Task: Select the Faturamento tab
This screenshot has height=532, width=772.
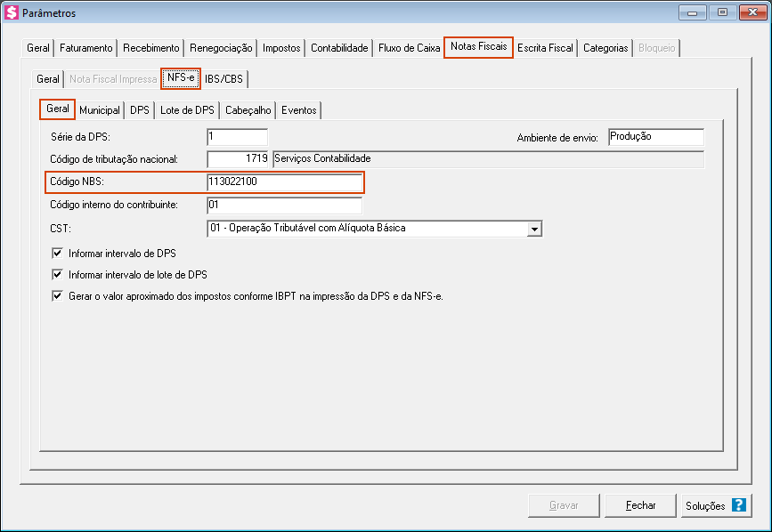Action: [x=85, y=48]
